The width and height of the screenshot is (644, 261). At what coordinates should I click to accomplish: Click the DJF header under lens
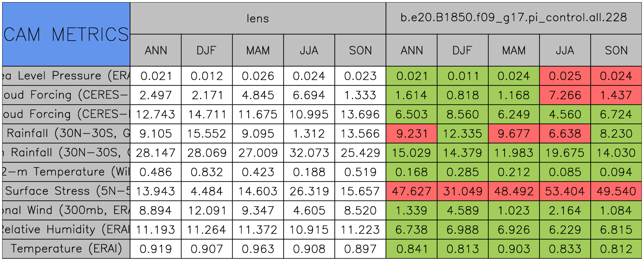pos(206,50)
